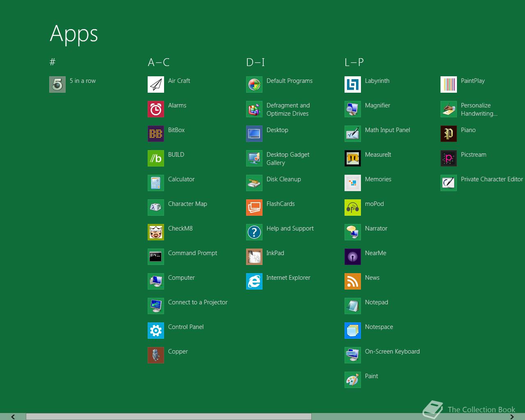
Task: Open the Desktop Gadget Gallery icon
Action: pyautogui.click(x=254, y=158)
